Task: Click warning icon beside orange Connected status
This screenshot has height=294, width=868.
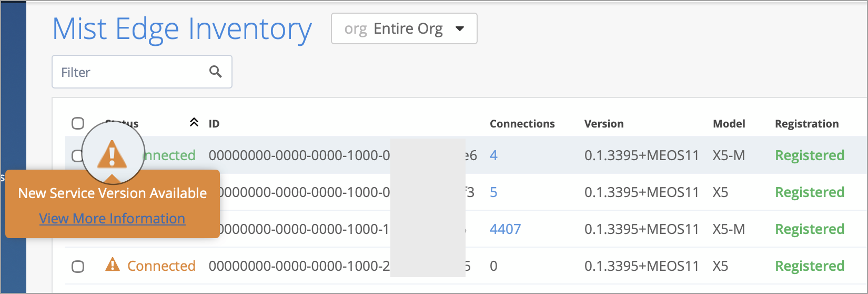Action: 113,264
